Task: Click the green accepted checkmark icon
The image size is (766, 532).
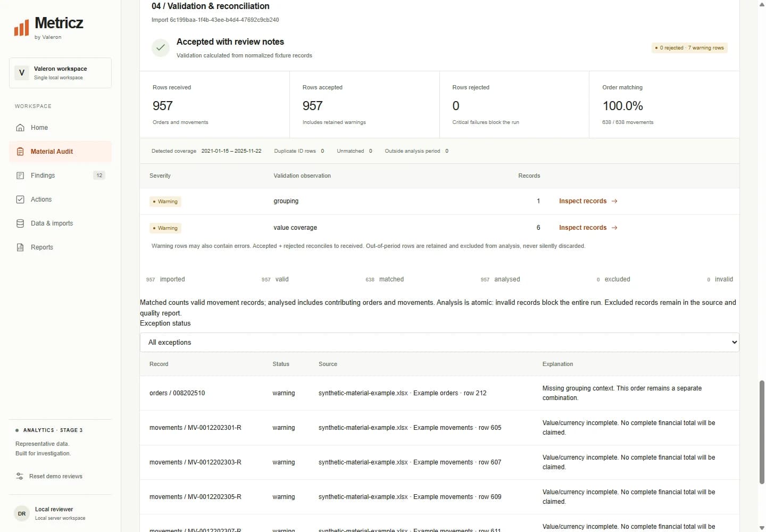Action: pyautogui.click(x=160, y=48)
